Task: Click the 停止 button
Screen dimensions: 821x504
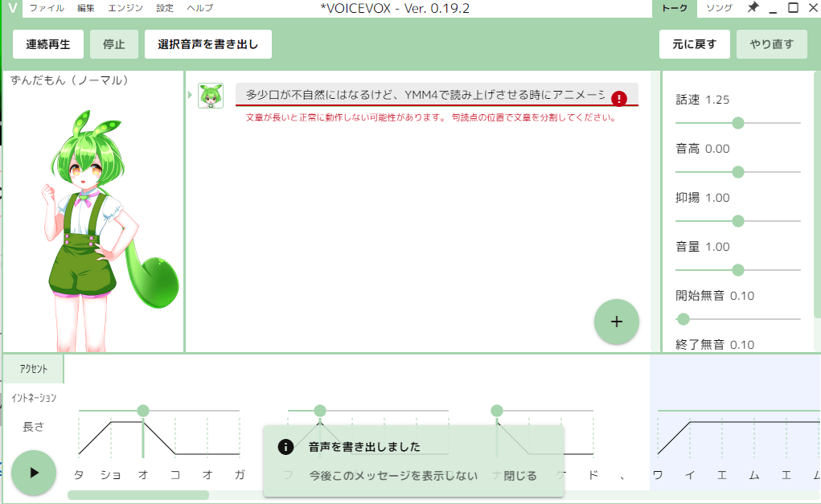Action: [x=113, y=44]
